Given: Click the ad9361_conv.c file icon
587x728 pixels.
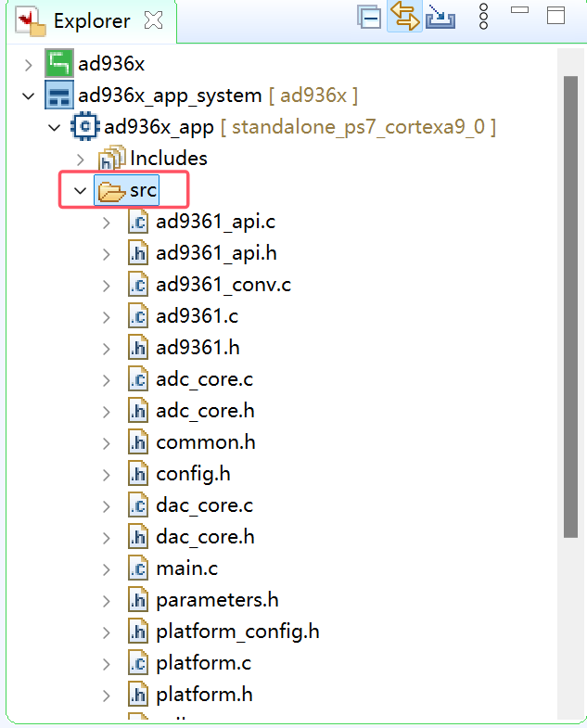Looking at the screenshot, I should coord(138,285).
